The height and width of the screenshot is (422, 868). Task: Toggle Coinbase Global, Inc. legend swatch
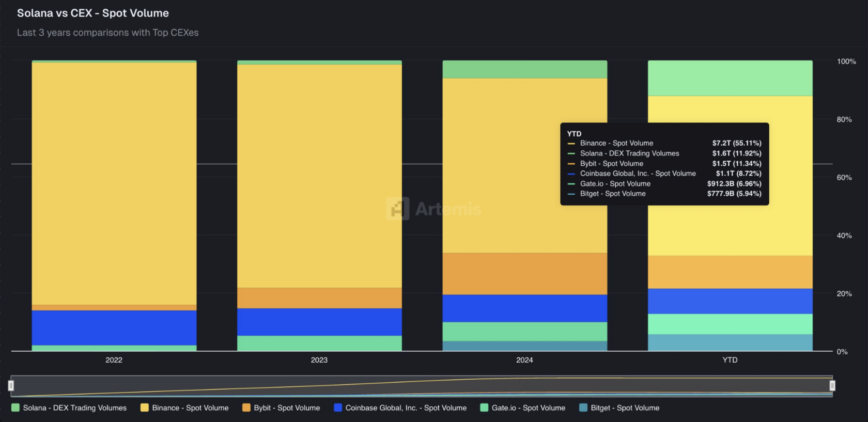click(x=338, y=408)
